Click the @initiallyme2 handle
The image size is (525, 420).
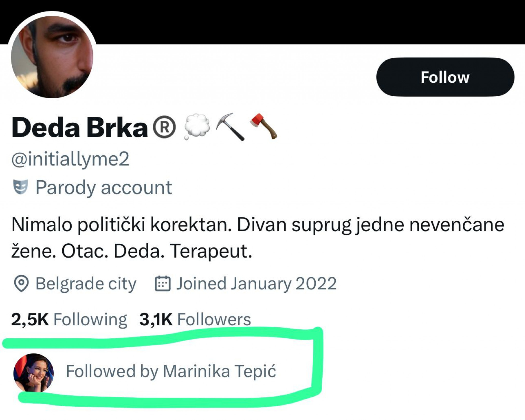point(70,159)
